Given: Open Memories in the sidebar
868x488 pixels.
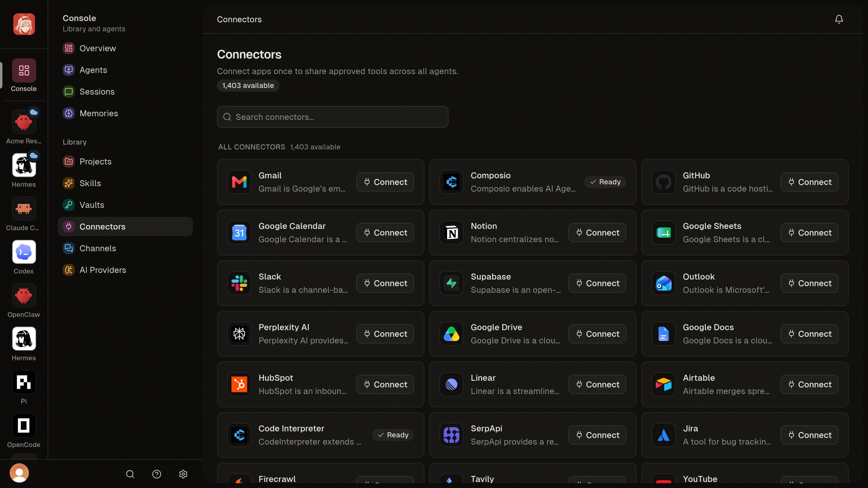Looking at the screenshot, I should point(125,113).
